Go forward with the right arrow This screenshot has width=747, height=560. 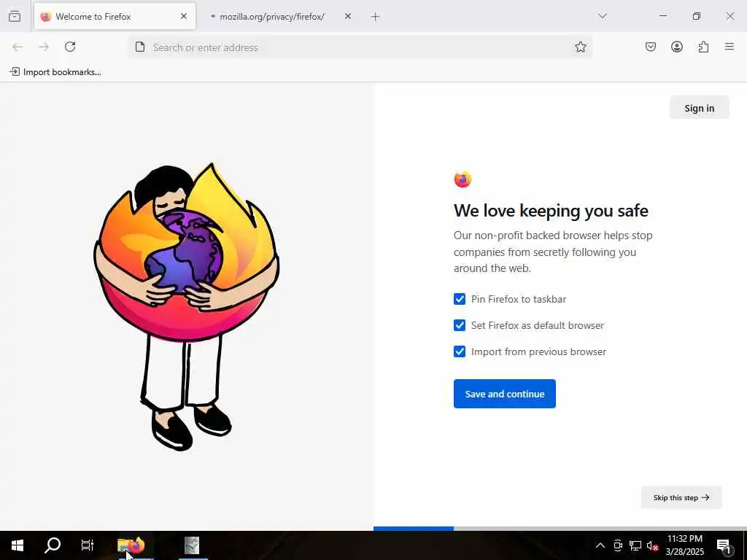(x=44, y=47)
